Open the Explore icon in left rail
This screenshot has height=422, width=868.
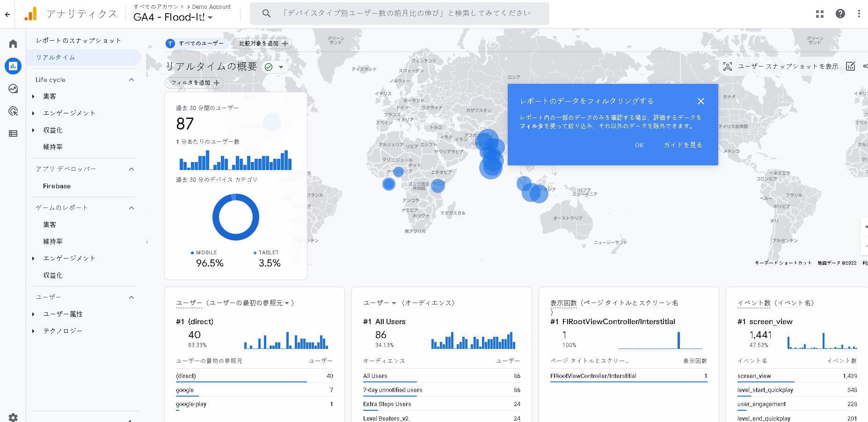click(13, 89)
